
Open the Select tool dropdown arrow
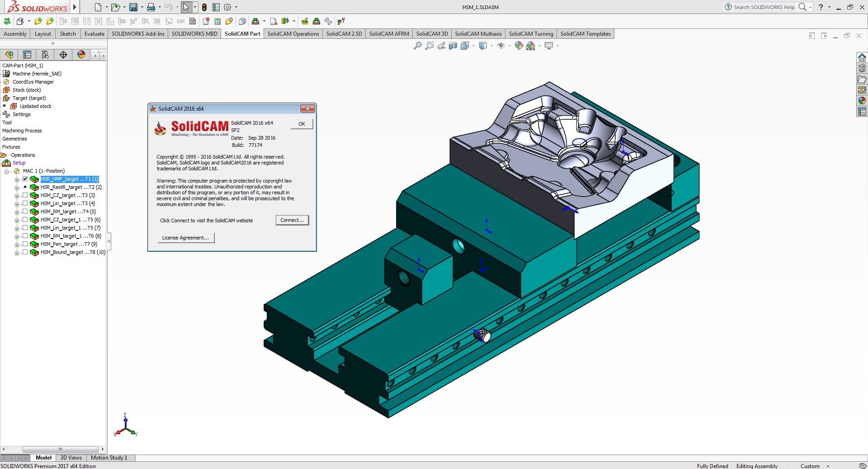coord(195,7)
